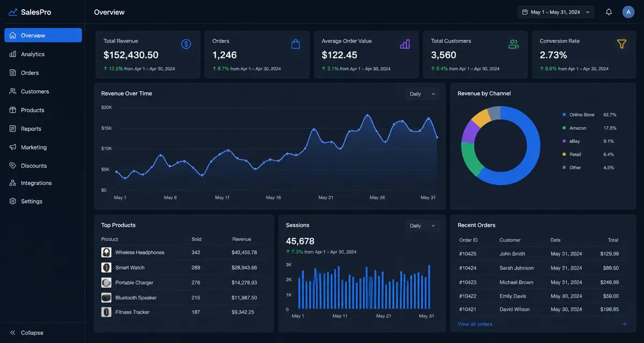The image size is (644, 343).
Task: Click the Bluetooth Speaker product thumbnail
Action: [x=106, y=297]
